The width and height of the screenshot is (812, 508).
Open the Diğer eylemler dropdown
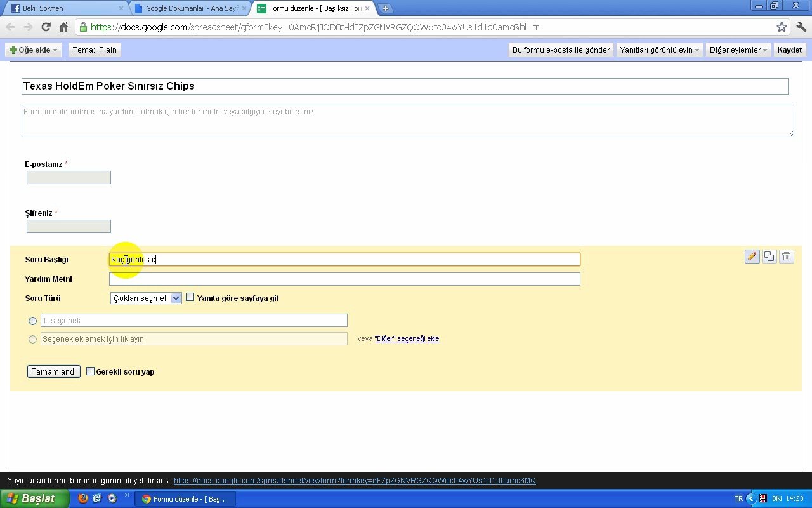[738, 50]
